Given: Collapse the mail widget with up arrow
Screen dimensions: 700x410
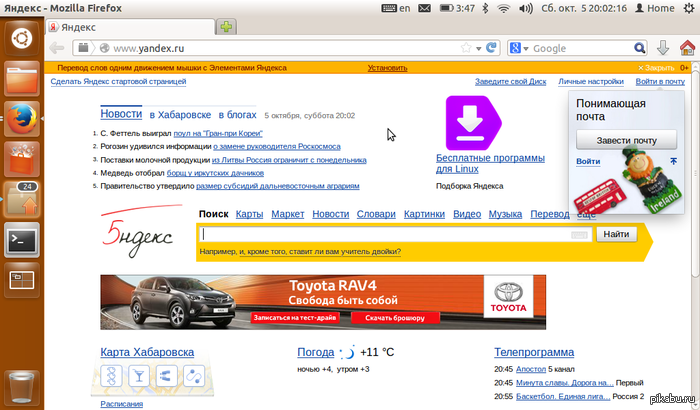Looking at the screenshot, I should click(674, 161).
